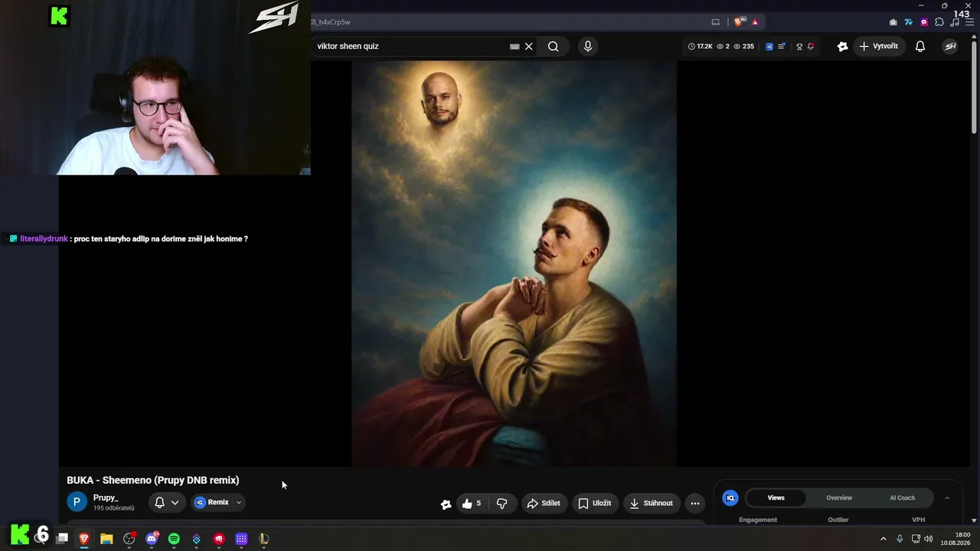980x551 pixels.
Task: Open League of Legends from the taskbar
Action: point(263,539)
